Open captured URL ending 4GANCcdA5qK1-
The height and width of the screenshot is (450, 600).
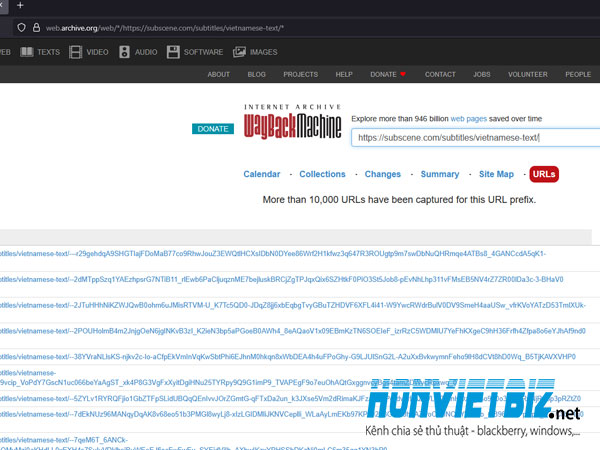point(273,254)
